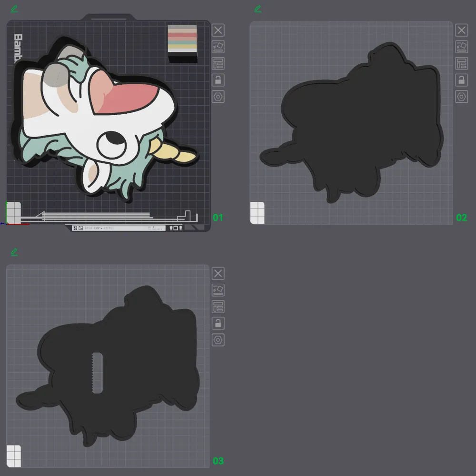Toggle the lock on plate 01
Screen dimensions: 476x476
tap(218, 80)
